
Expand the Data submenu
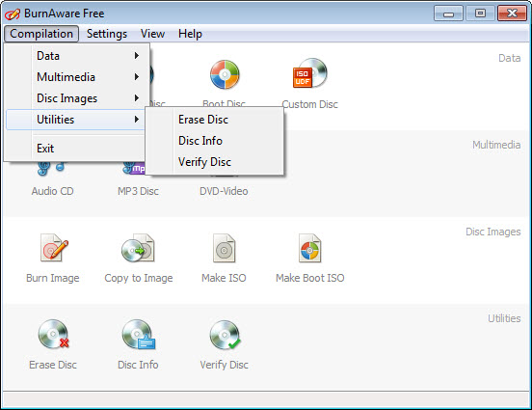[x=78, y=56]
